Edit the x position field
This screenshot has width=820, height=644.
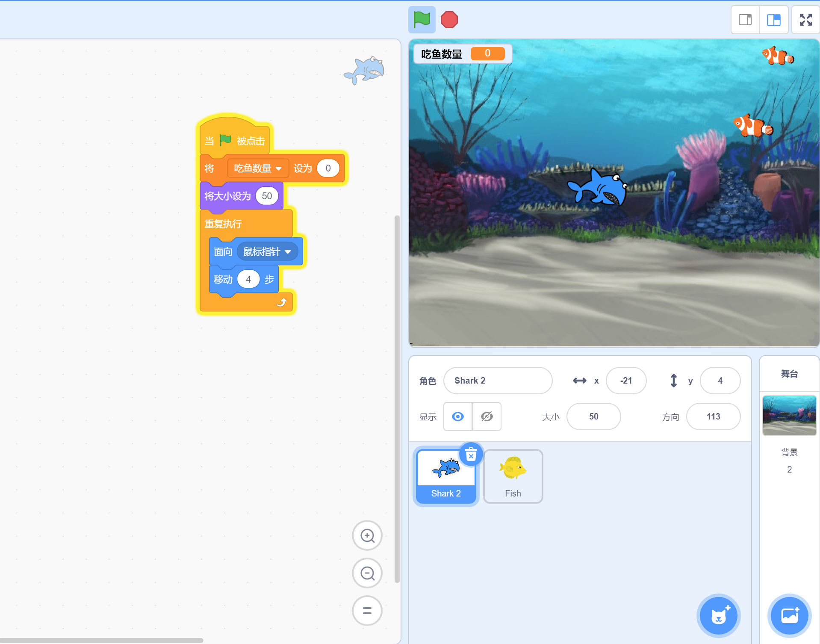tap(626, 381)
